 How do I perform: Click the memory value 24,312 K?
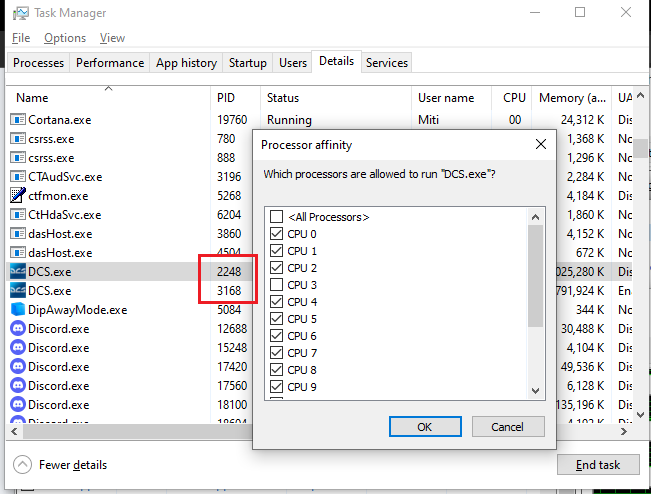click(582, 120)
